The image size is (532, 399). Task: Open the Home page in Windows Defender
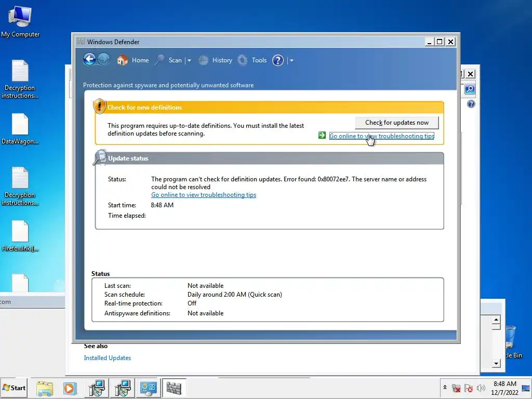click(x=133, y=60)
